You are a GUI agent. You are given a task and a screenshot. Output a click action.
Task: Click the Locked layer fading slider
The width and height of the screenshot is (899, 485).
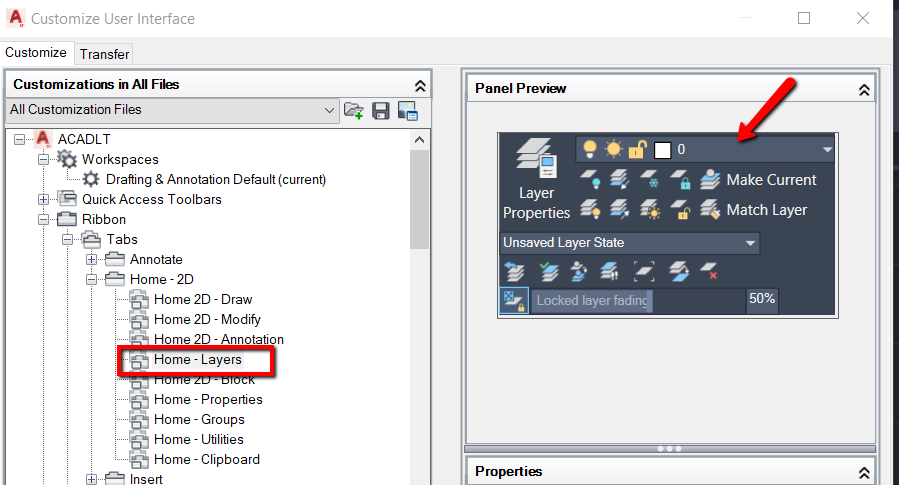638,300
